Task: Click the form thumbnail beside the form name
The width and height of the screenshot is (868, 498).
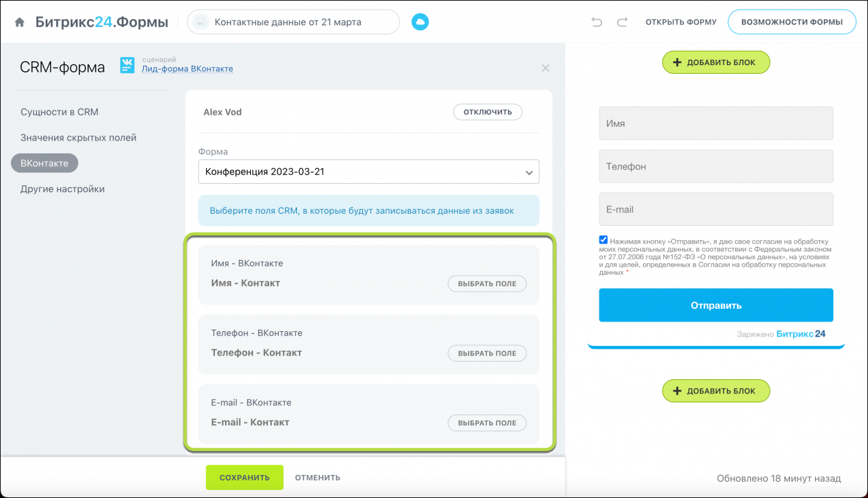Action: (x=201, y=22)
